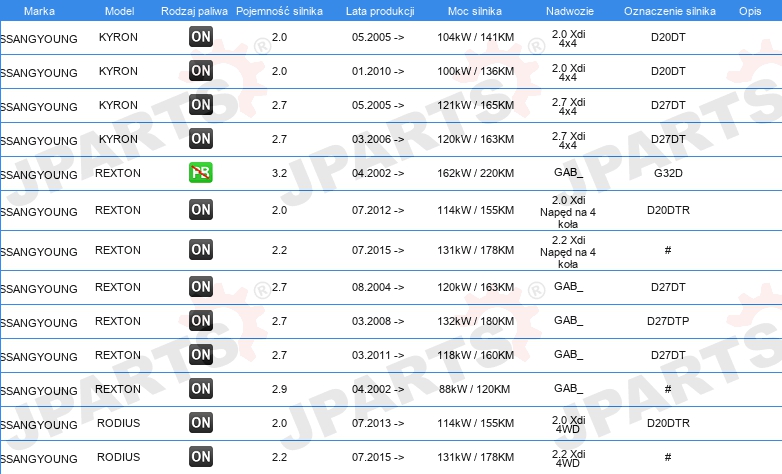Click the Oznaczenie silnika column header

tap(670, 11)
